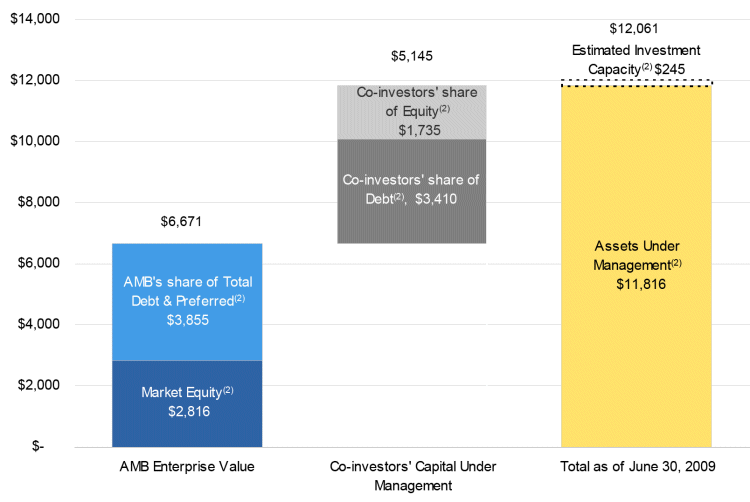750x502 pixels.
Task: Select the $14,000 y-axis label
Action: (34, 19)
